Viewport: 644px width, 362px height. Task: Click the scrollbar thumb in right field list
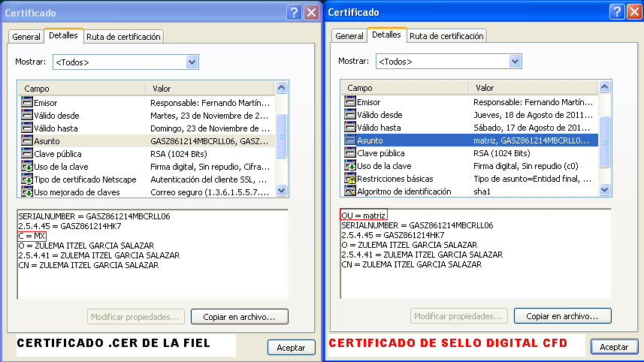point(605,136)
